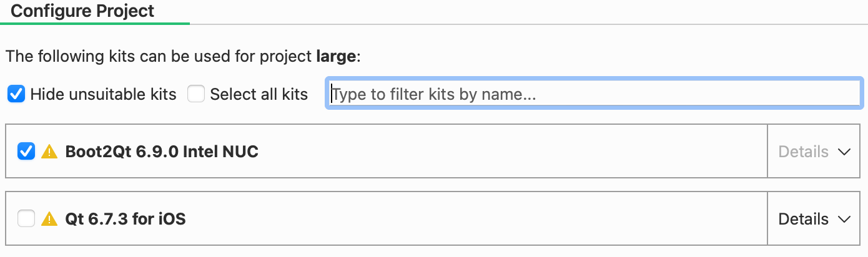
Task: Click the chevron arrow beside Boot2Qt Details
Action: (844, 152)
